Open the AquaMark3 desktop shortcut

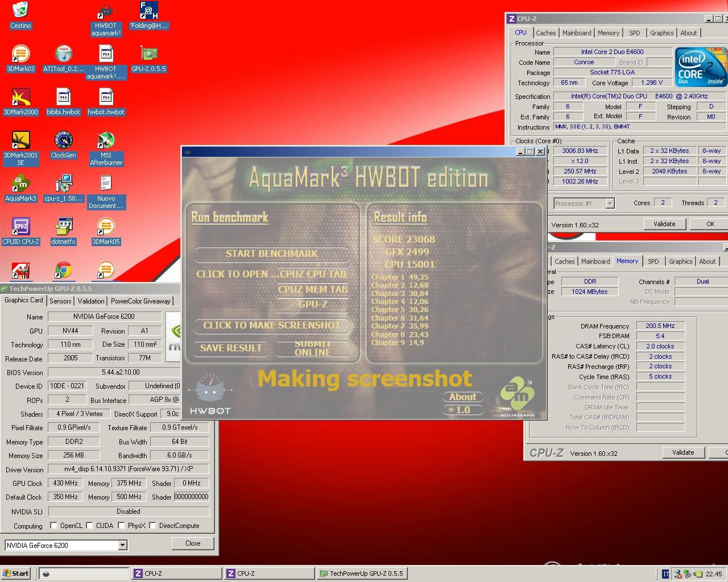(20, 188)
